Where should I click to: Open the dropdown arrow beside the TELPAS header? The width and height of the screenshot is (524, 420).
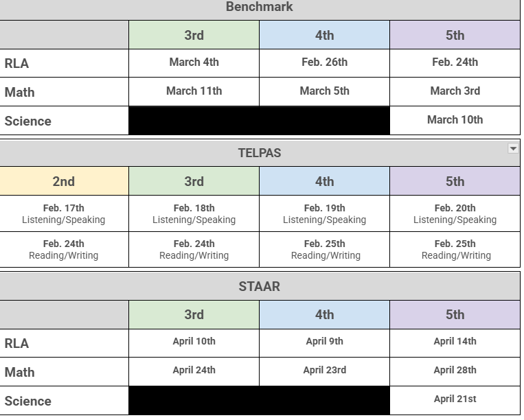click(x=513, y=148)
